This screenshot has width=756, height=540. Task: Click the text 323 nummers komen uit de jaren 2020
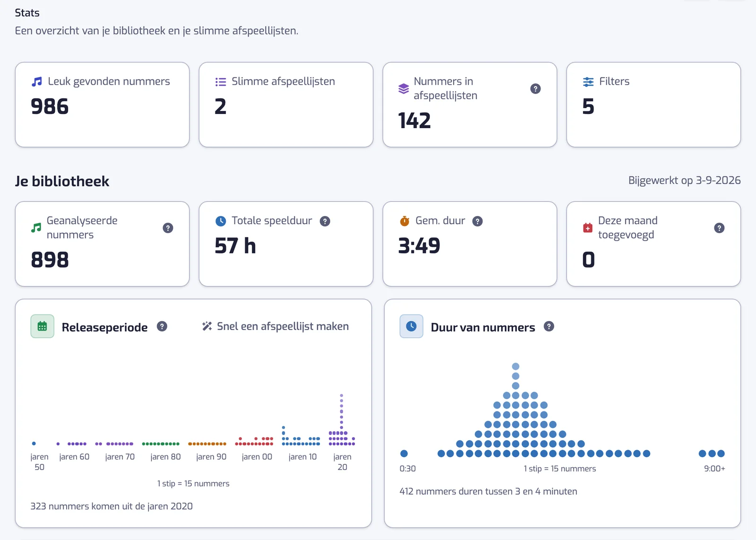point(112,506)
